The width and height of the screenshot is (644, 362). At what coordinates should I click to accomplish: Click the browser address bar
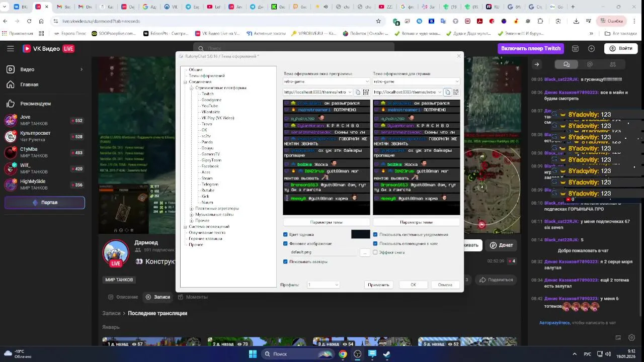(216, 21)
